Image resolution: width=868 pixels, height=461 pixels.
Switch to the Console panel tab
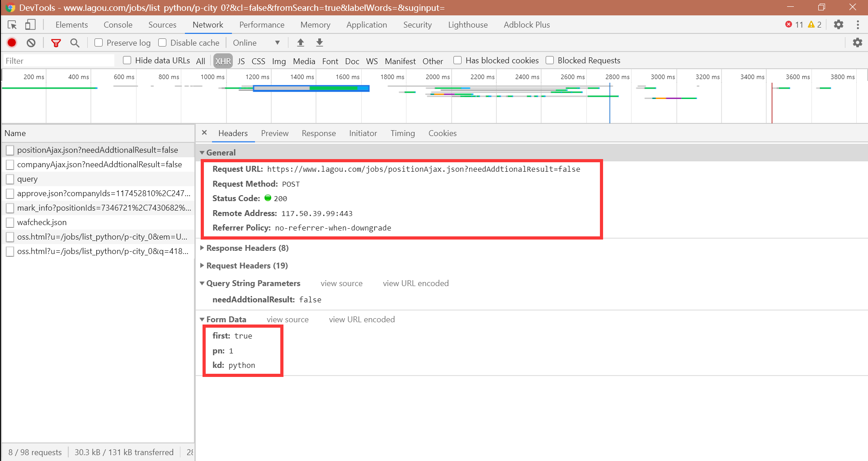point(118,25)
